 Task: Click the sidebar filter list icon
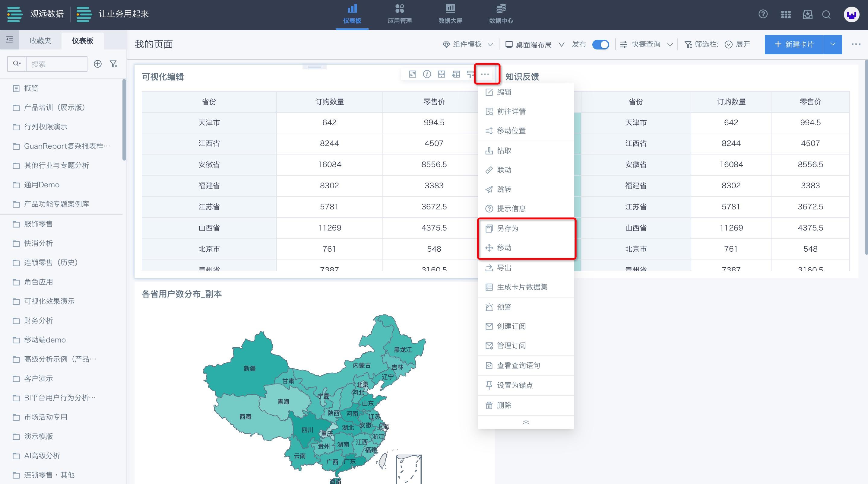click(114, 64)
